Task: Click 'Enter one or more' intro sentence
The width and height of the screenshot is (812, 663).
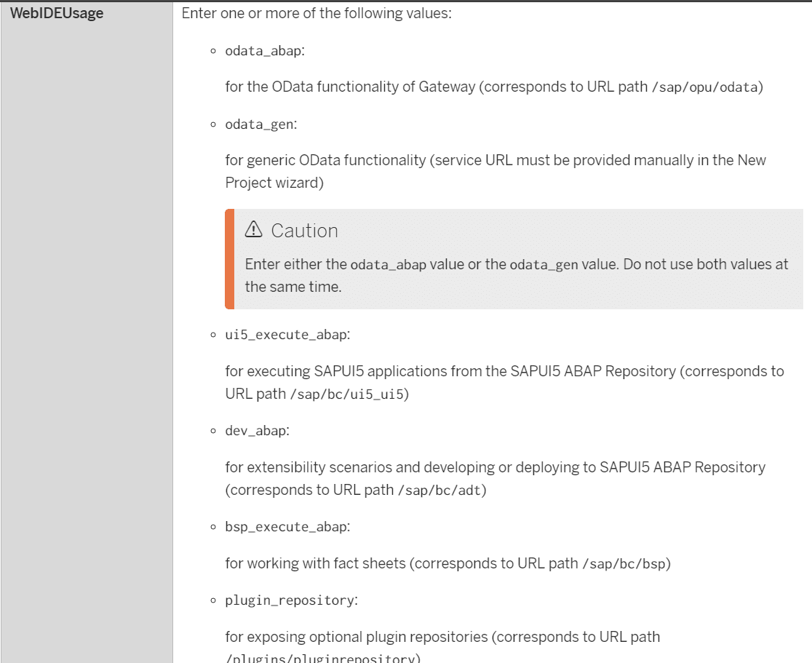Action: (317, 13)
